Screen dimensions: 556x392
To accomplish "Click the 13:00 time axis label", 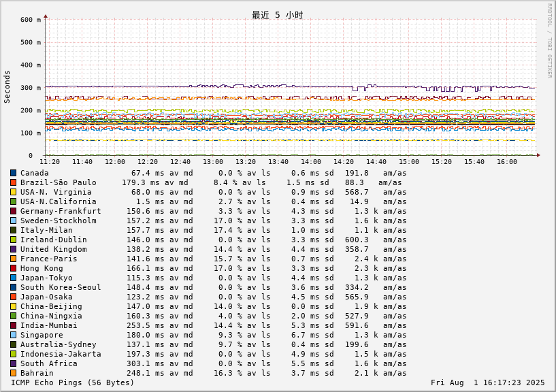I will click(213, 162).
